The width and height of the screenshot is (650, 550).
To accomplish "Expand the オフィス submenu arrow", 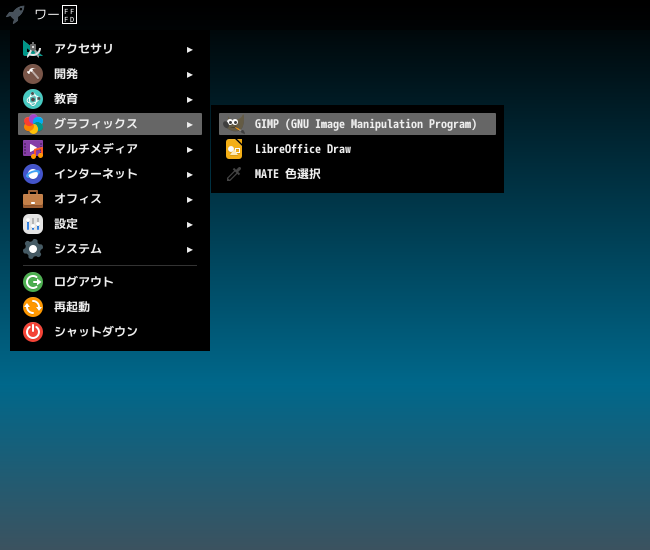I will [189, 199].
